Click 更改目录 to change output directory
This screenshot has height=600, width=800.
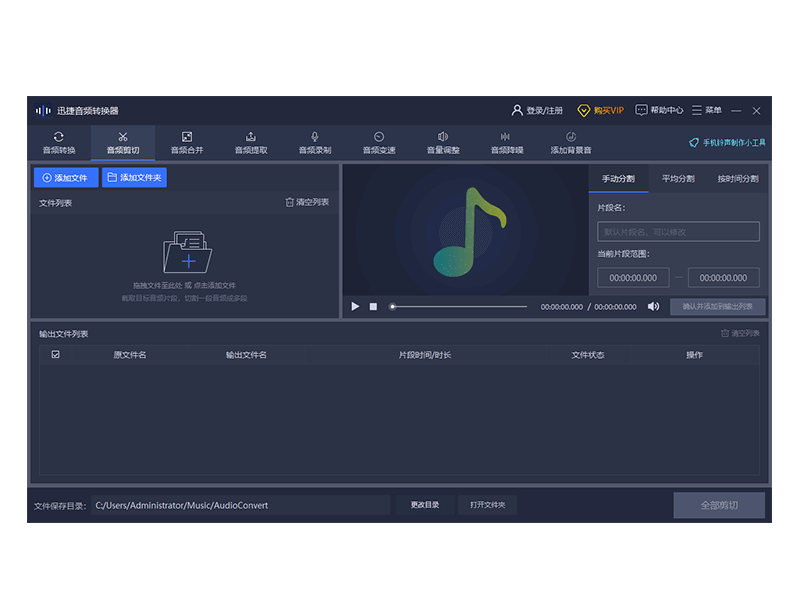425,505
